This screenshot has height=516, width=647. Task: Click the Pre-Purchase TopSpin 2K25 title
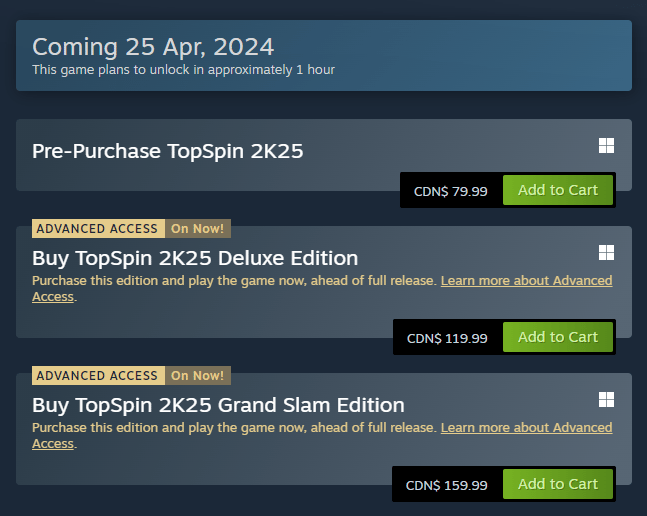pos(167,152)
